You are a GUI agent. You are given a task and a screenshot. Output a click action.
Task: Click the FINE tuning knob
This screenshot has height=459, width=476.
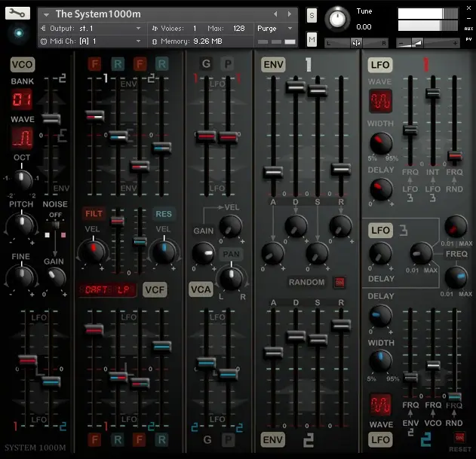coord(21,277)
